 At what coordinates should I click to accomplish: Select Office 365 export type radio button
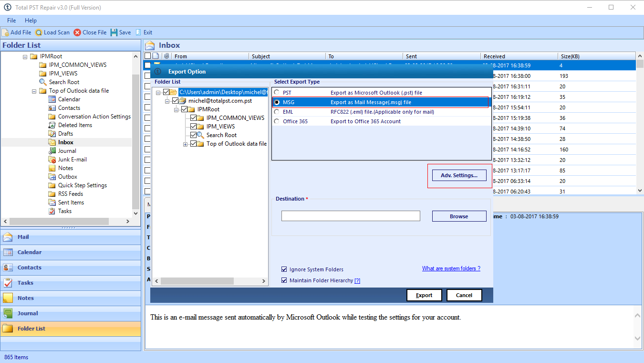[x=277, y=121]
